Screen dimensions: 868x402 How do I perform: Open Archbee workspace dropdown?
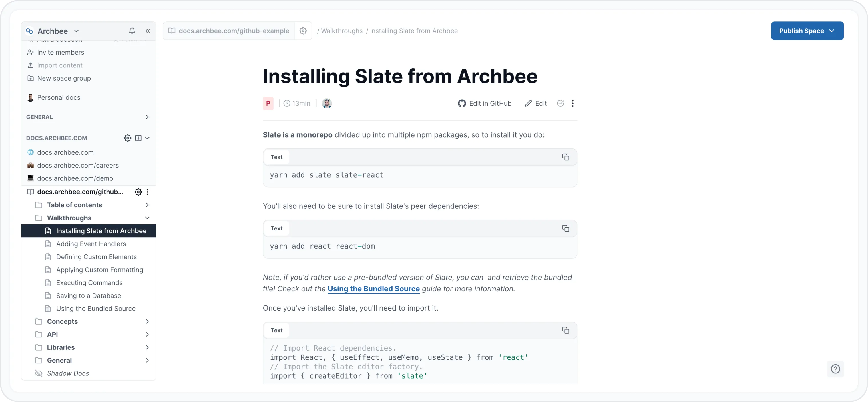click(77, 31)
